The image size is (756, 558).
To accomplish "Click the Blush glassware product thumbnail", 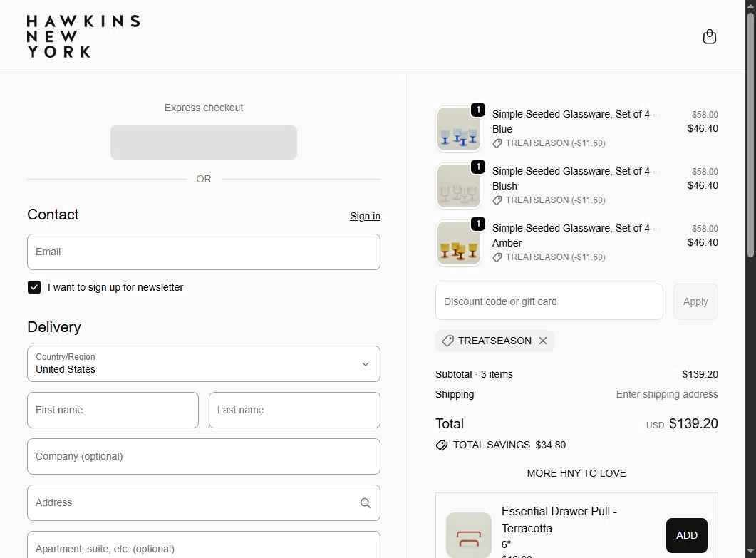I will 458,186.
